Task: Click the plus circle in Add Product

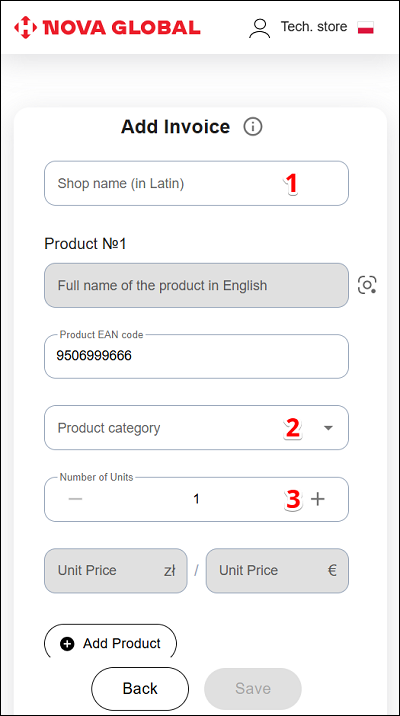Action: point(67,644)
